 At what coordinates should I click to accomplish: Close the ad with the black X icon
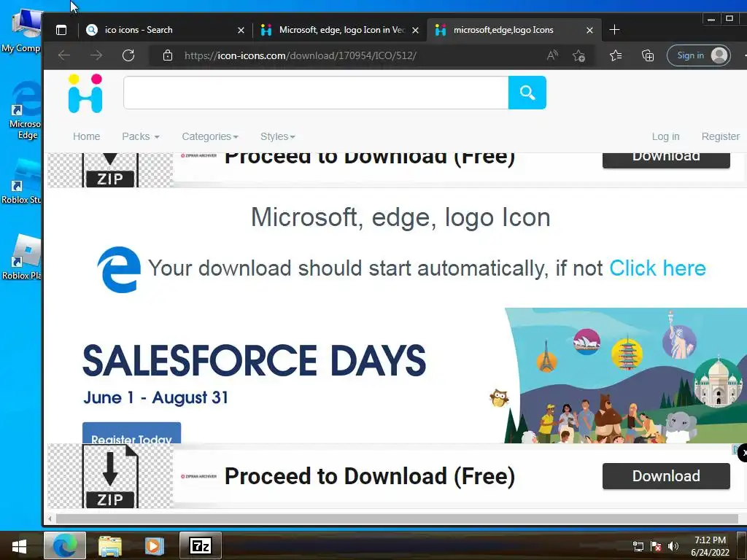pyautogui.click(x=743, y=453)
